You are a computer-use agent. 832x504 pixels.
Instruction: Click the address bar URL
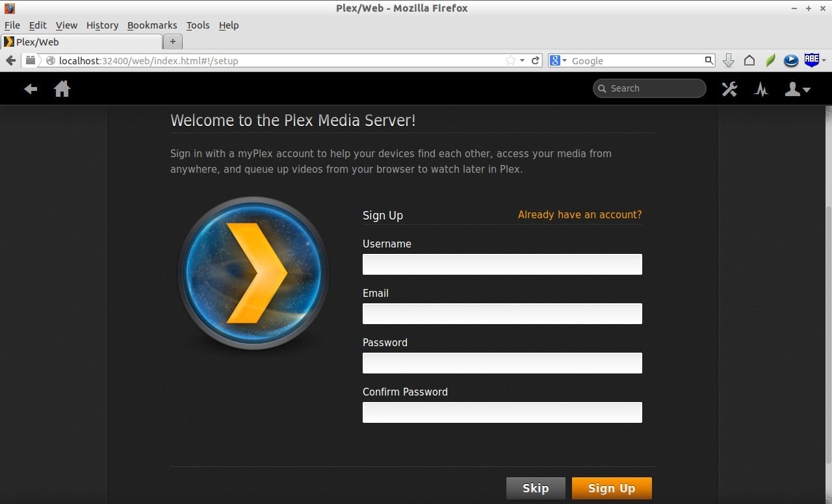[148, 60]
